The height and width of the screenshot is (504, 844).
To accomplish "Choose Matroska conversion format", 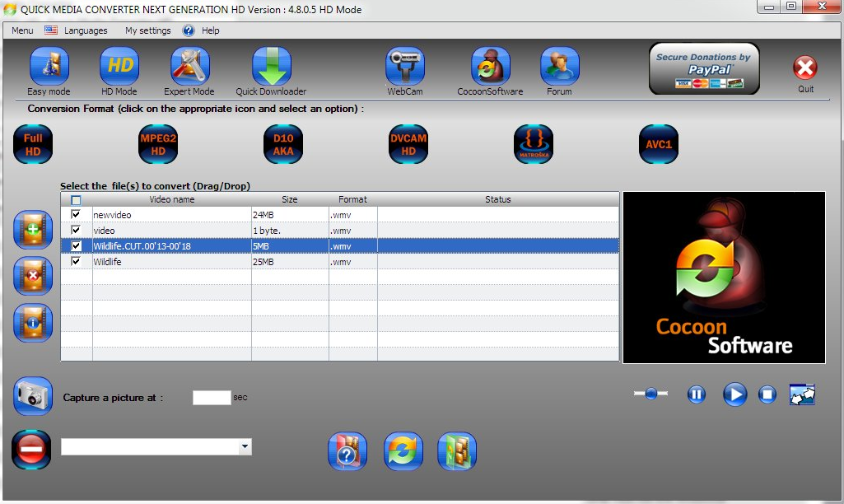I will tap(534, 144).
